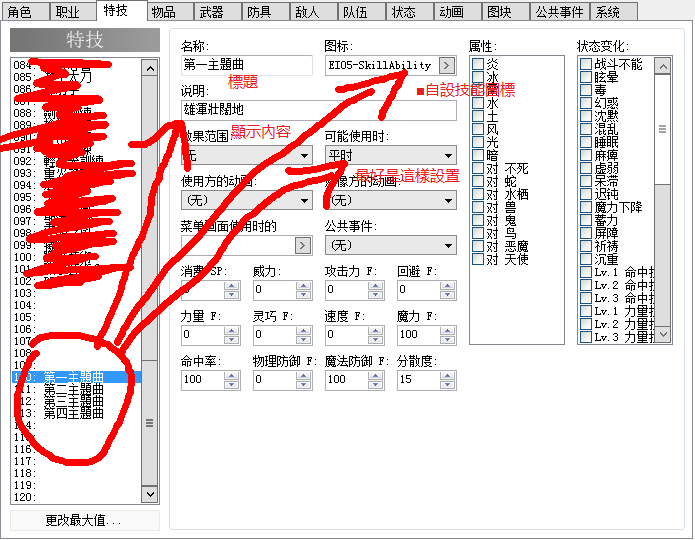The width and height of the screenshot is (695, 540).
Task: Open the menu-use SE picker arrow button
Action: pos(303,245)
